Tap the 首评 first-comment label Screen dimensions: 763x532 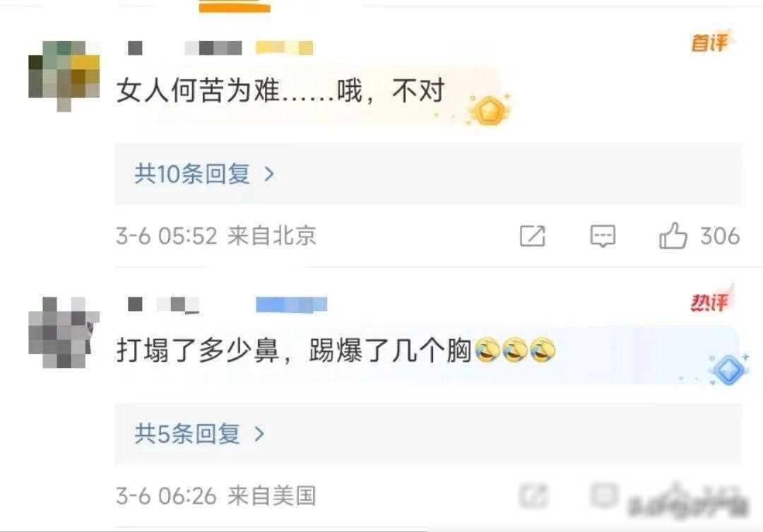click(711, 42)
